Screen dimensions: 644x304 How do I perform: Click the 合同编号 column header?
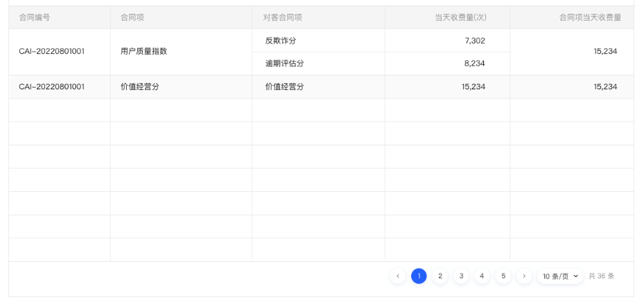(x=34, y=17)
